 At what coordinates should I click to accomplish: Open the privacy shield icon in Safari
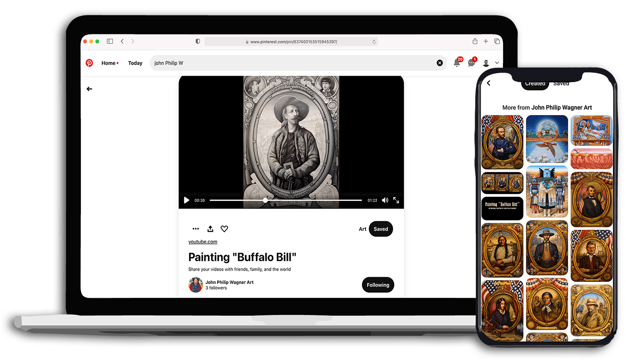click(x=198, y=41)
